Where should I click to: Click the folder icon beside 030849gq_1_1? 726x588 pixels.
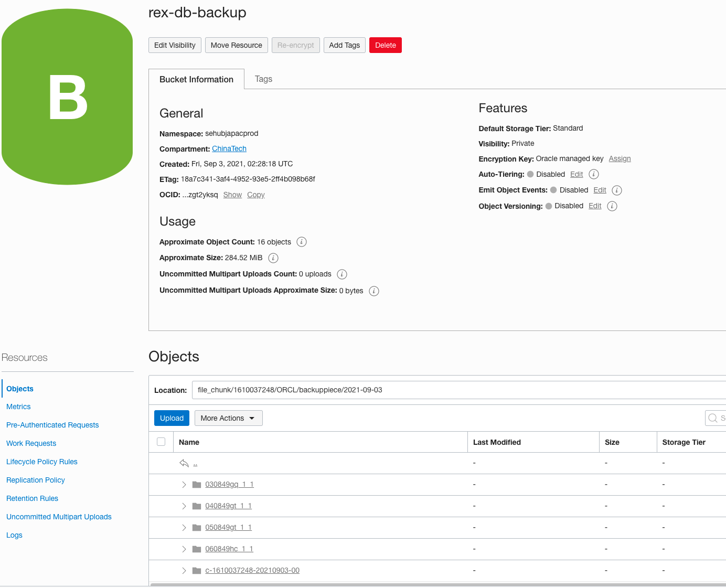click(196, 484)
